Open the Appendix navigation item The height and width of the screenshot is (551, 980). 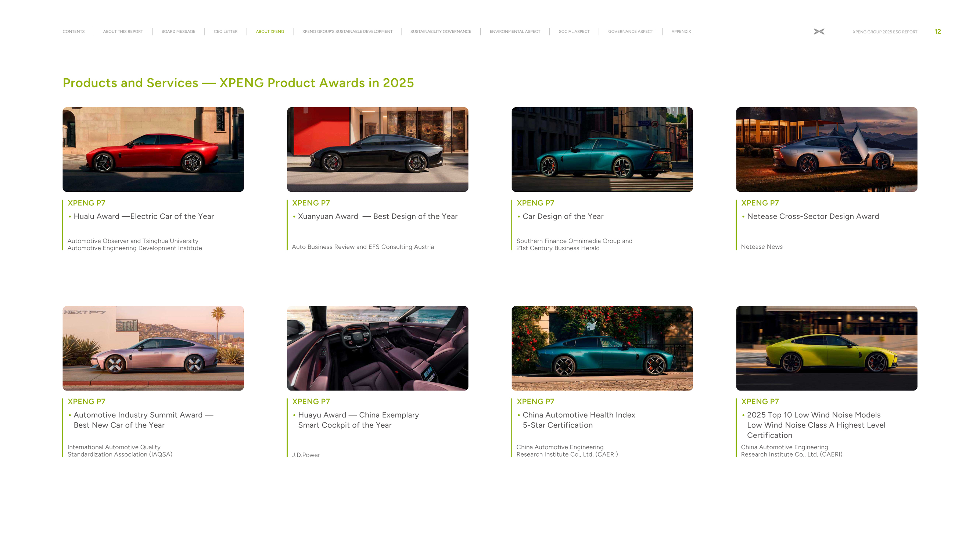coord(681,32)
